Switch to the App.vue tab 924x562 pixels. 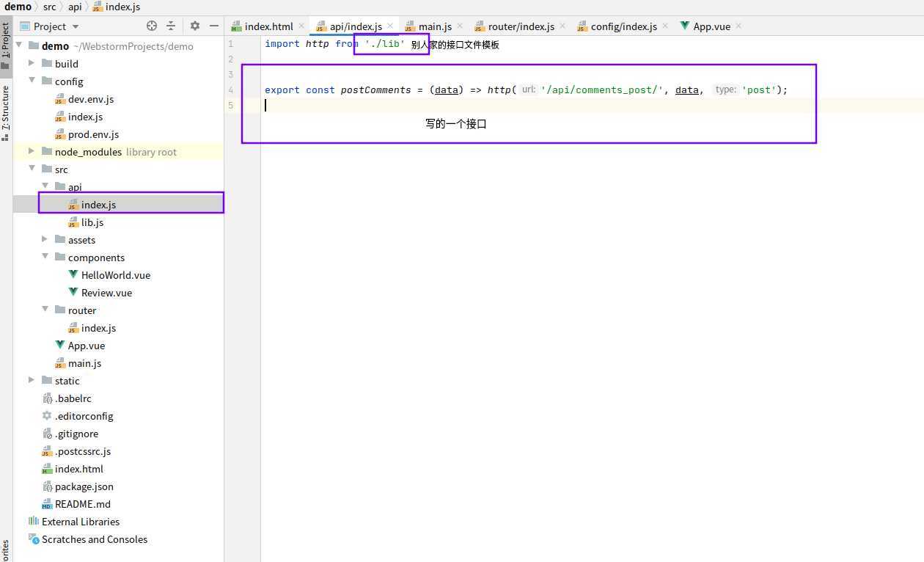tap(712, 26)
